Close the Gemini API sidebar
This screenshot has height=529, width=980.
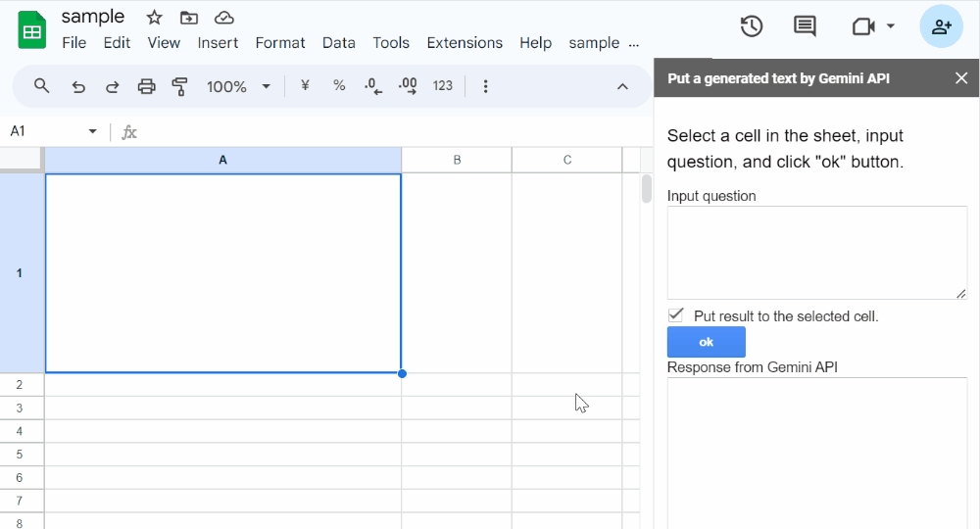[x=961, y=78]
